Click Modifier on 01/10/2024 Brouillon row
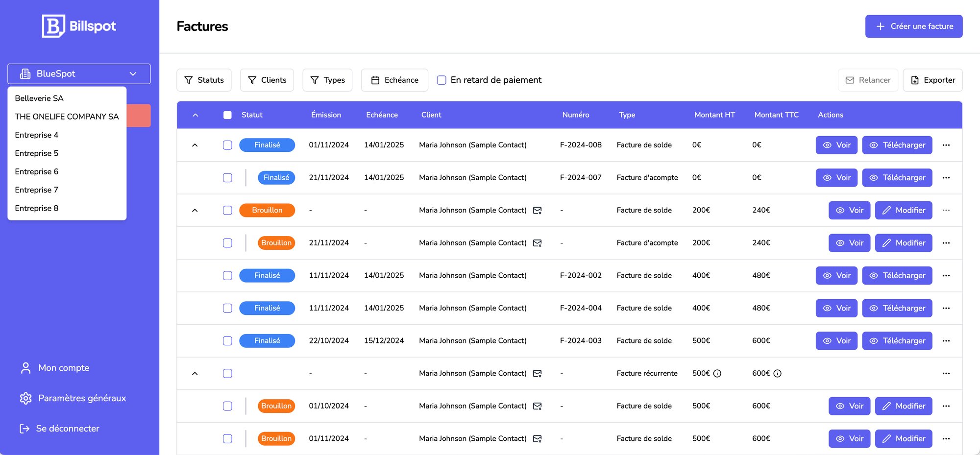This screenshot has height=455, width=980. coord(904,406)
